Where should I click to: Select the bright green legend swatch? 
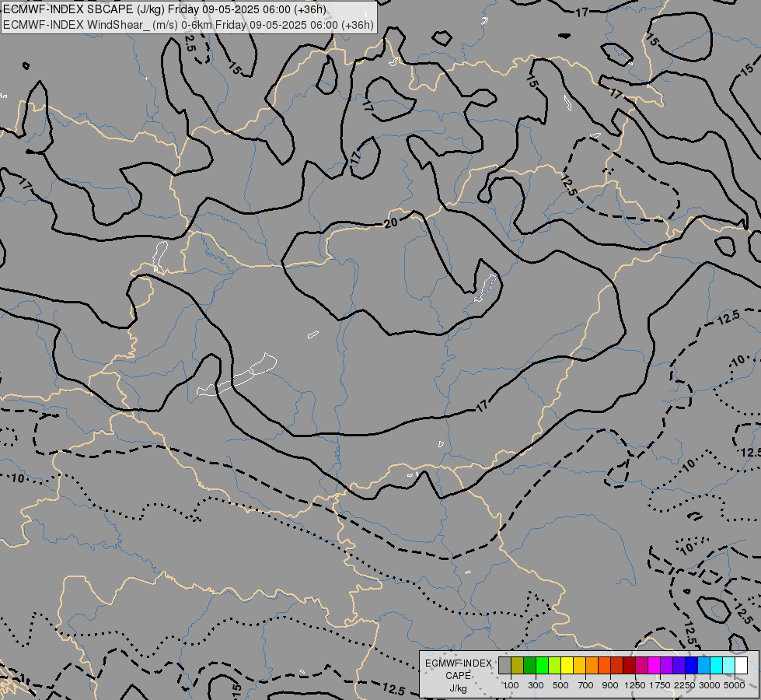543,666
